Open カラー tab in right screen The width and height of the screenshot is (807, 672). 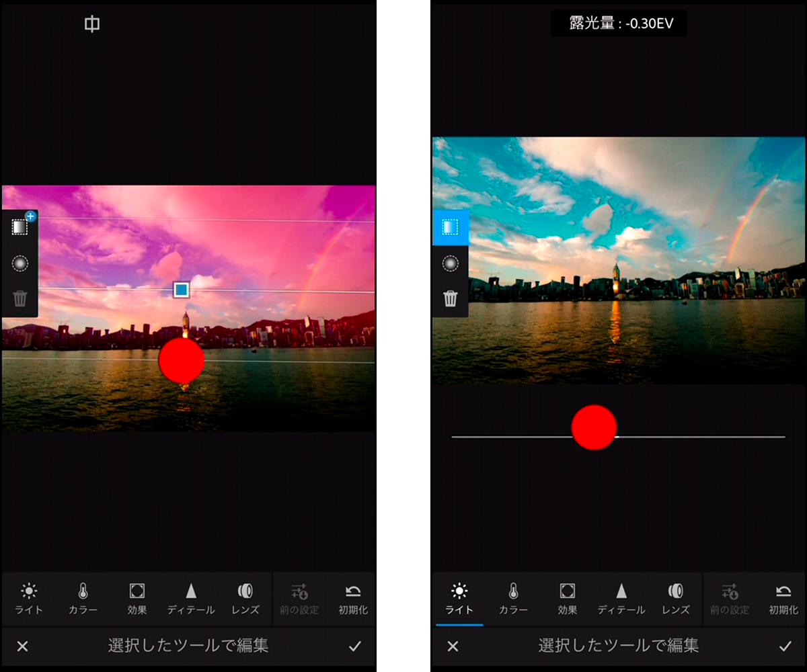513,599
